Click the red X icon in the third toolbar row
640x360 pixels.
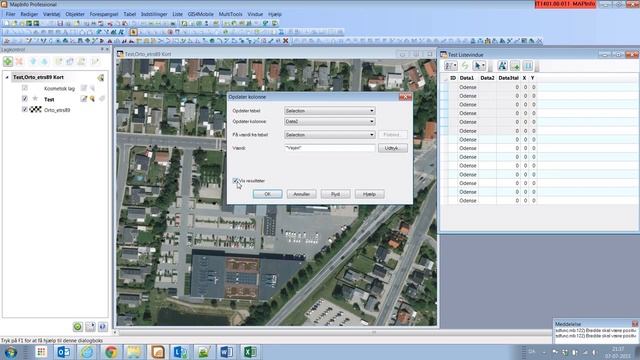coord(286,41)
